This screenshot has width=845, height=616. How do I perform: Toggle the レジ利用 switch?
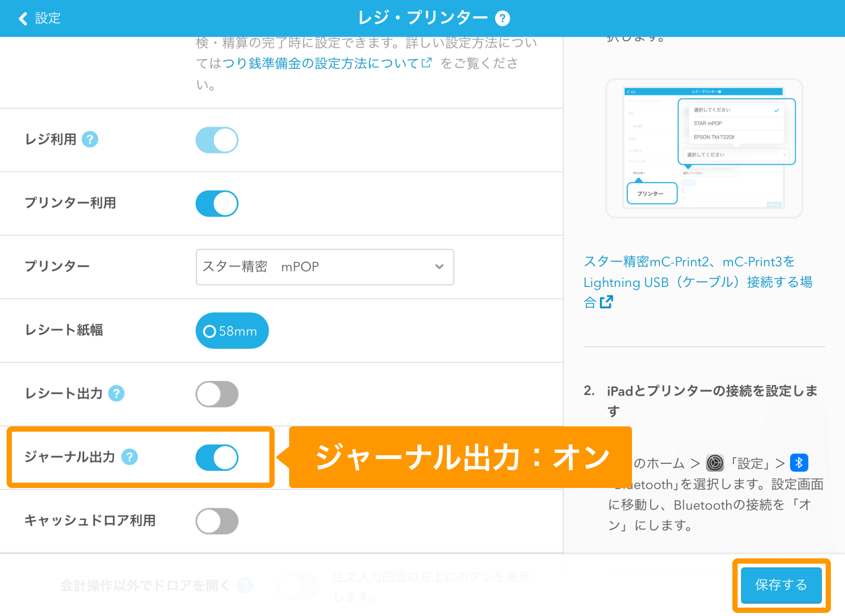coord(217,140)
